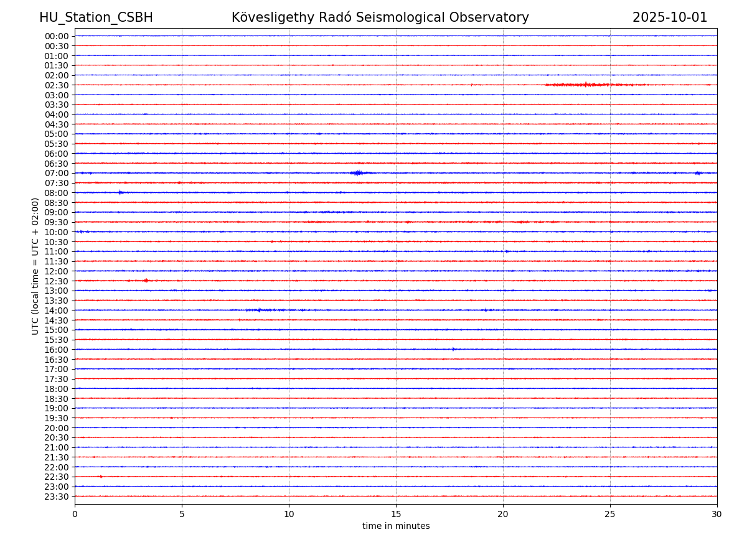The width and height of the screenshot is (747, 560).
Task: Click the 2025-10-01 date label
Action: pos(669,17)
